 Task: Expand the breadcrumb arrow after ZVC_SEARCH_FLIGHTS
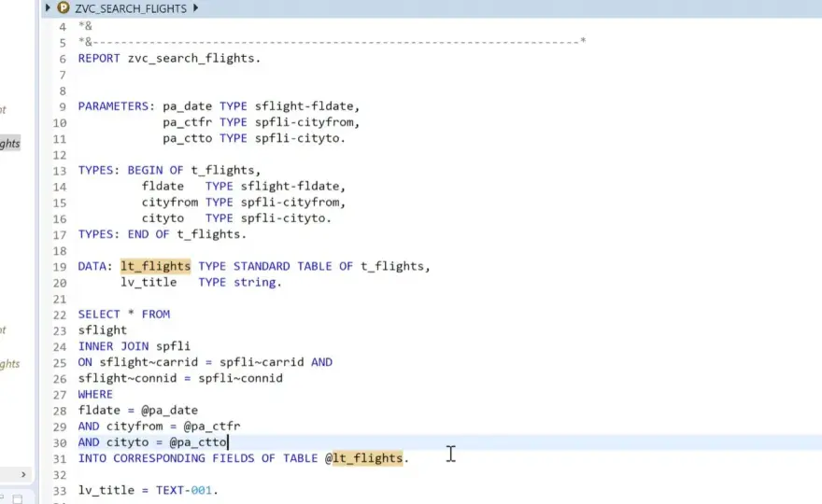pos(195,7)
